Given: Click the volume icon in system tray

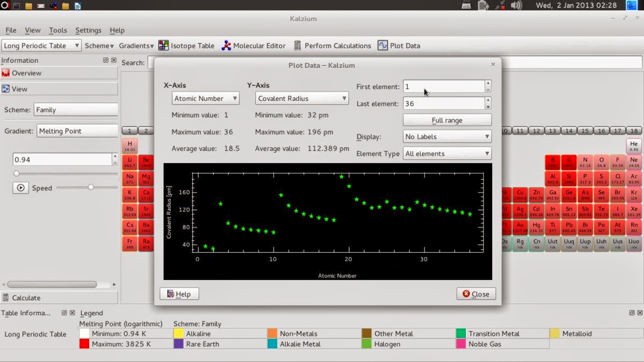Looking at the screenshot, I should (x=516, y=5).
